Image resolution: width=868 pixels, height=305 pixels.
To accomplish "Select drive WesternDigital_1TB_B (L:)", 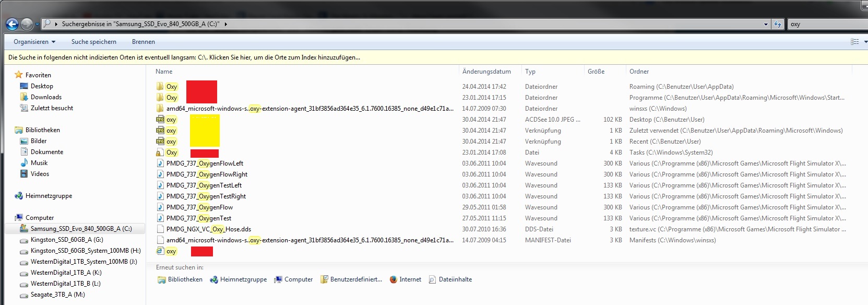I will [65, 284].
